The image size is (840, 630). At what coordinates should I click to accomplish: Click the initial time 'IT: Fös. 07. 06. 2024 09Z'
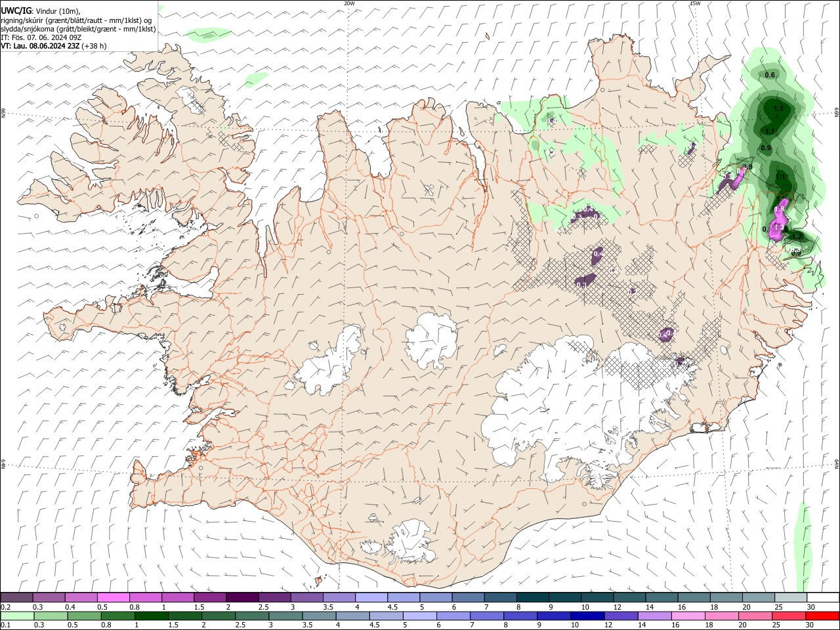[x=41, y=37]
